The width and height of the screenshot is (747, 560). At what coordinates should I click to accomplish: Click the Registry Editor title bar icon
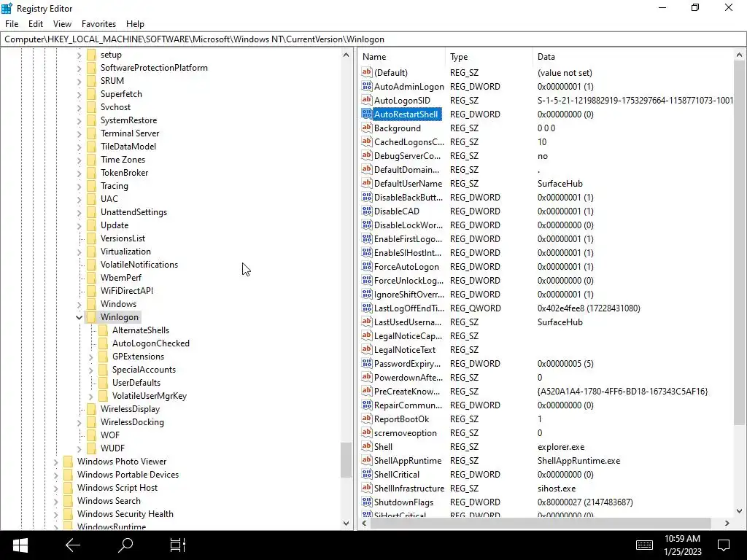coord(7,8)
